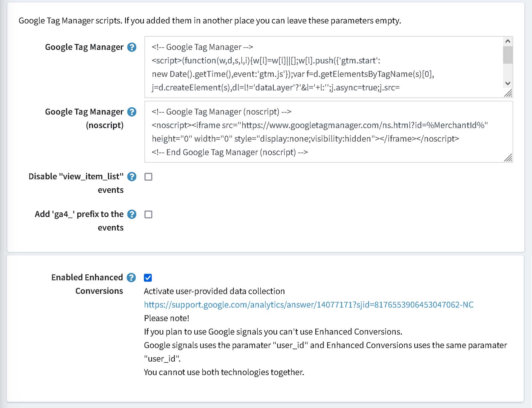Show help for Enabled Enhanced Conversions
Image resolution: width=532 pixels, height=408 pixels.
(132, 278)
